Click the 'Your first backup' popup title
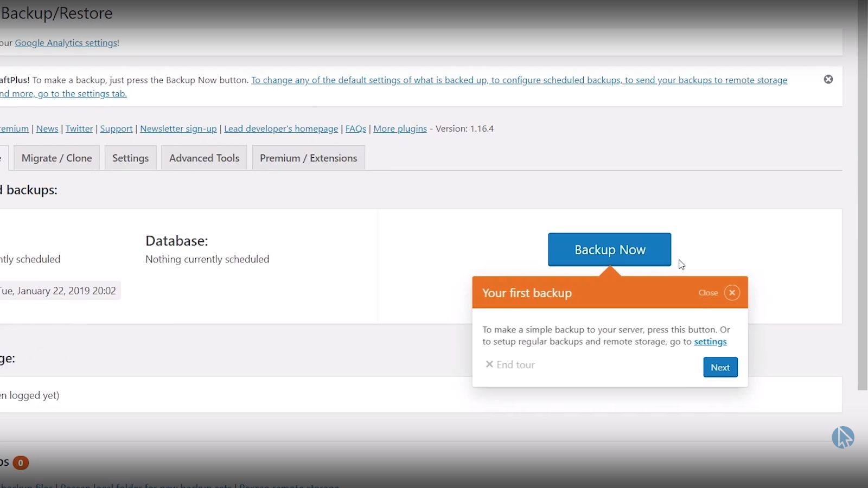The image size is (868, 488). (x=527, y=293)
